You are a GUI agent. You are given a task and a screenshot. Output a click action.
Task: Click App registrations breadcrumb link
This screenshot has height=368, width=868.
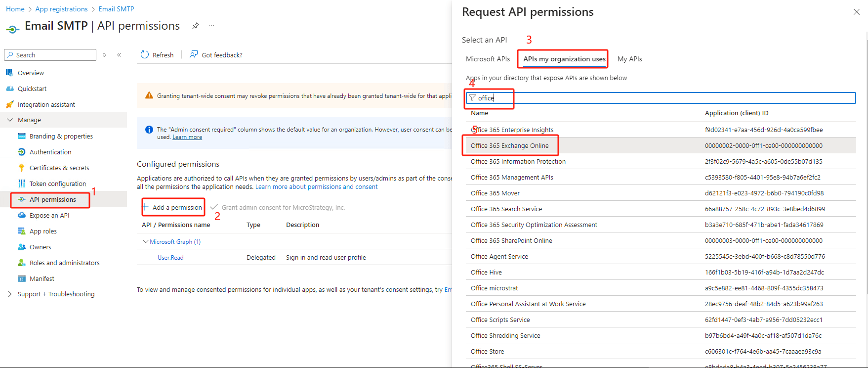[61, 9]
